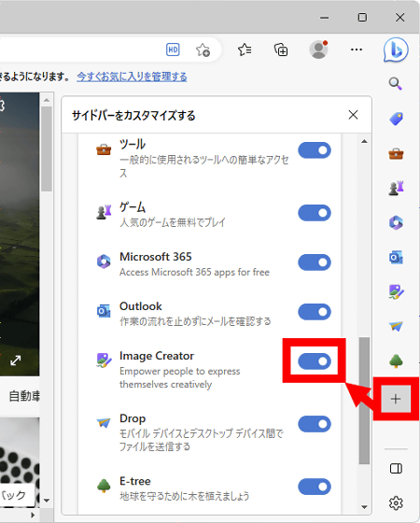Open Games chess icon in the right sidebar
The image size is (420, 523).
(396, 188)
